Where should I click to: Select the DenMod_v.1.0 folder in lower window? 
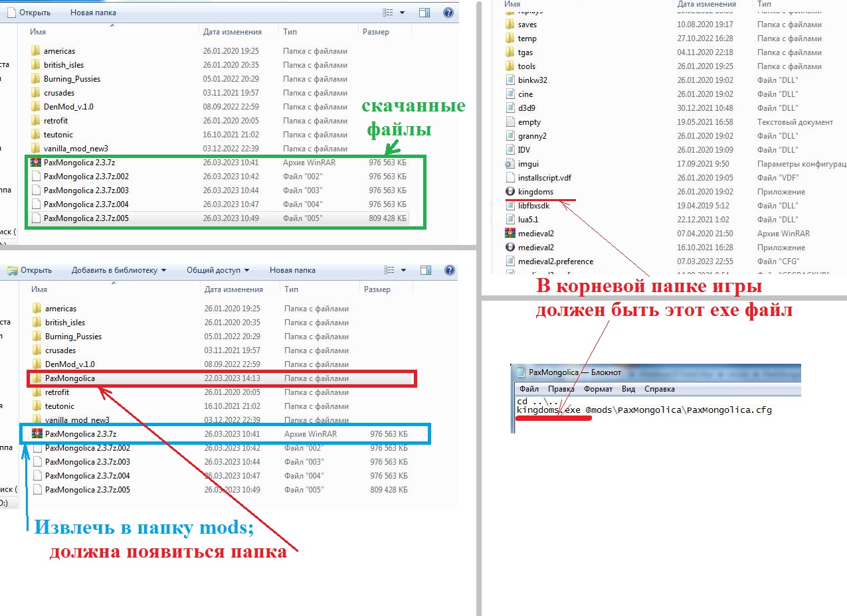pyautogui.click(x=70, y=364)
